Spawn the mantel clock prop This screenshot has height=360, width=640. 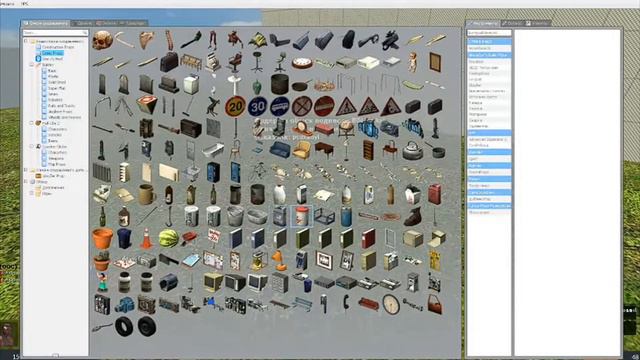point(302,128)
